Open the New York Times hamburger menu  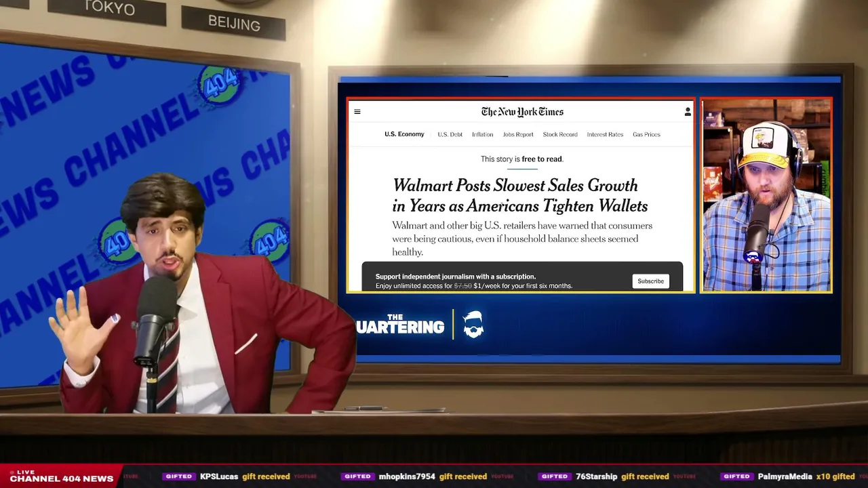tap(357, 112)
